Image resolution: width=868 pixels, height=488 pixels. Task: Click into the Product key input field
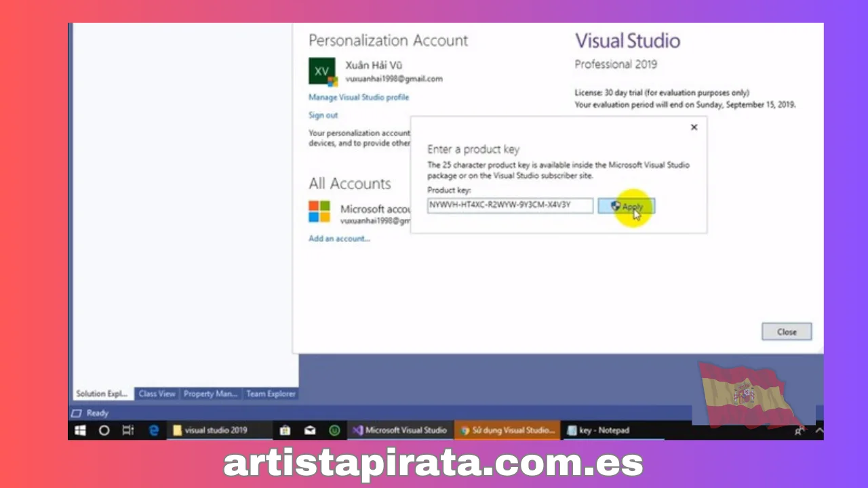pyautogui.click(x=510, y=205)
